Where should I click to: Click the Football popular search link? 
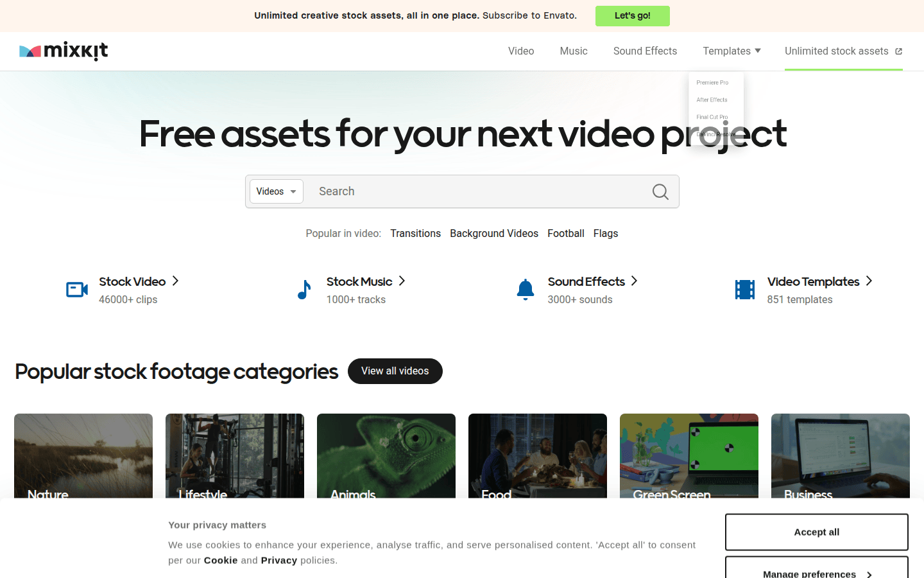pos(566,233)
